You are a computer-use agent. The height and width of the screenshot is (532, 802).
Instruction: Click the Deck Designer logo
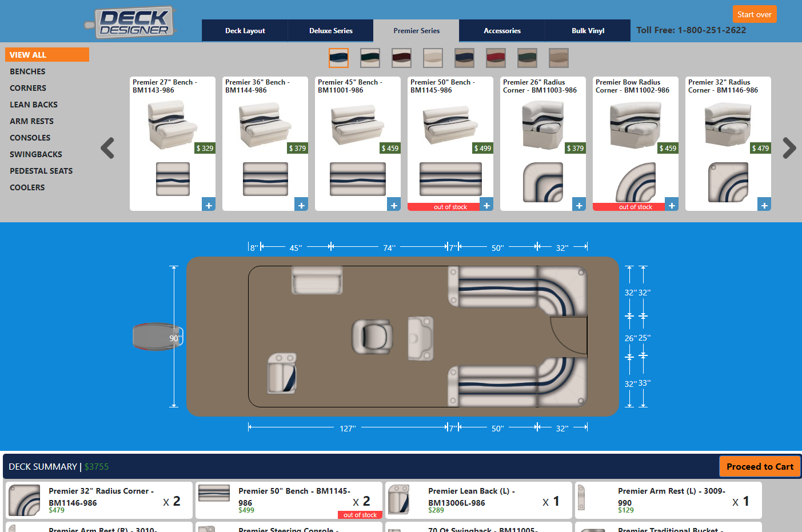(134, 23)
